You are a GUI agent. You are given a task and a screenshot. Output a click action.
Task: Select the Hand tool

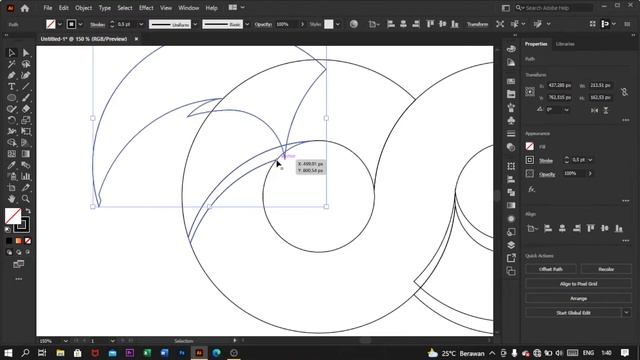click(11, 199)
